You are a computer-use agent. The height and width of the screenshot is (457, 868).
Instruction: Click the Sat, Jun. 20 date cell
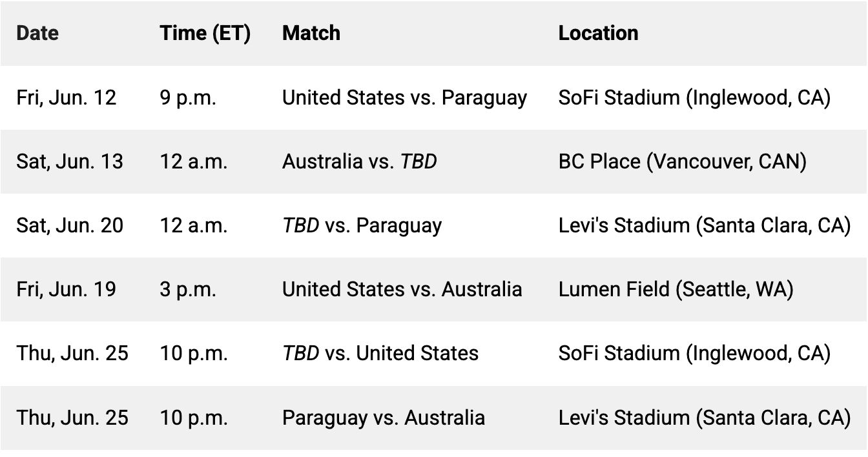(70, 225)
